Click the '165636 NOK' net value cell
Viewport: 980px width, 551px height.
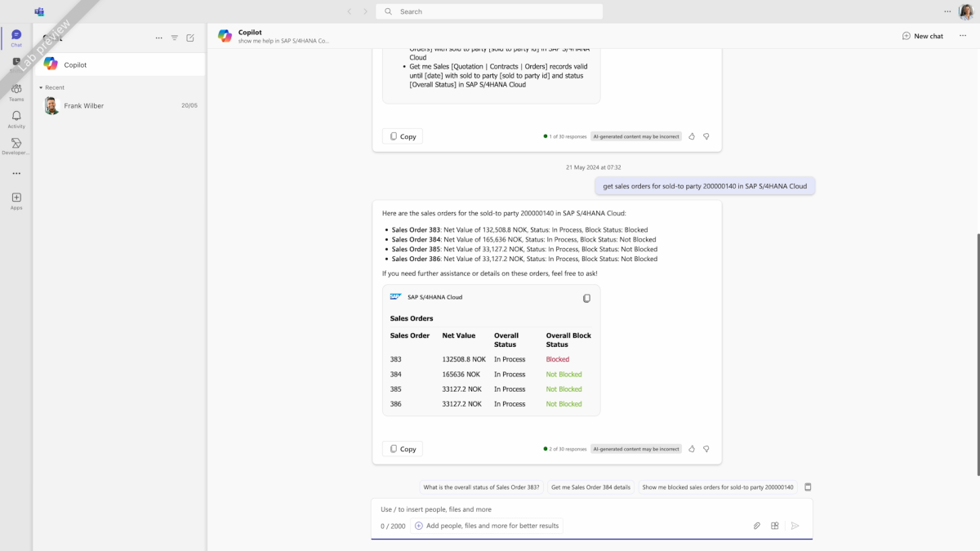click(461, 375)
